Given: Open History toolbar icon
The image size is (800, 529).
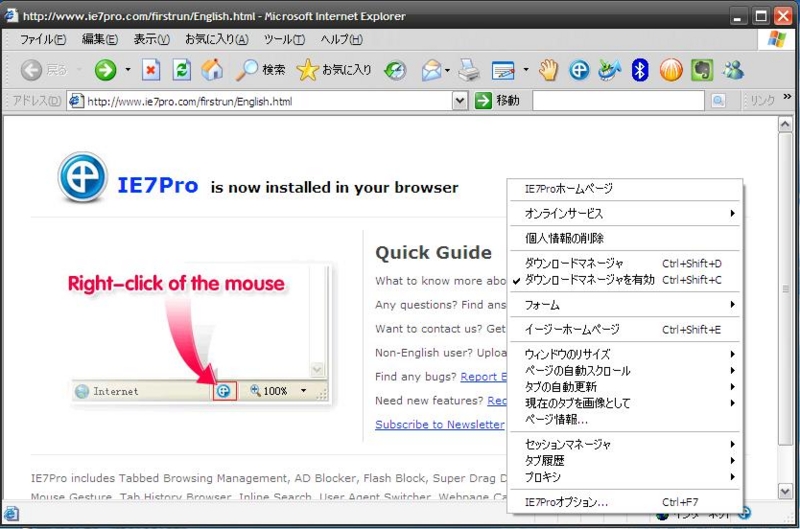Looking at the screenshot, I should (395, 70).
